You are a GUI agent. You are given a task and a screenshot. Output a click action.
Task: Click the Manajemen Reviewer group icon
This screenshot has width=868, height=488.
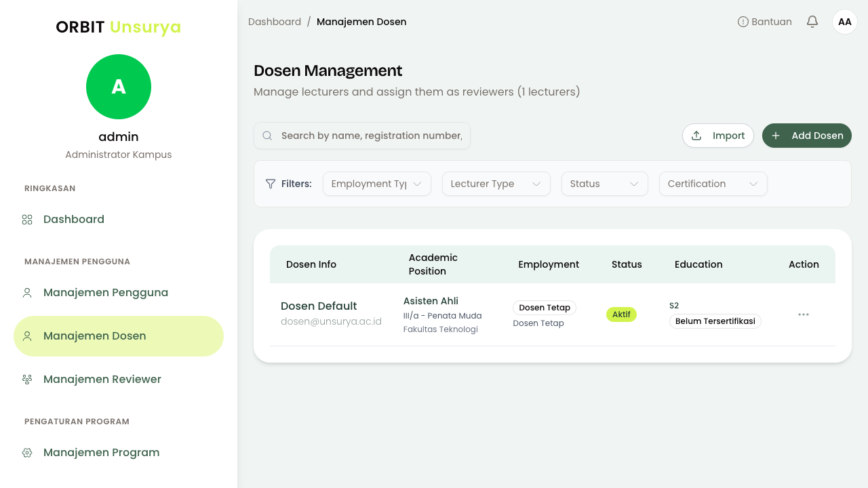tap(27, 380)
